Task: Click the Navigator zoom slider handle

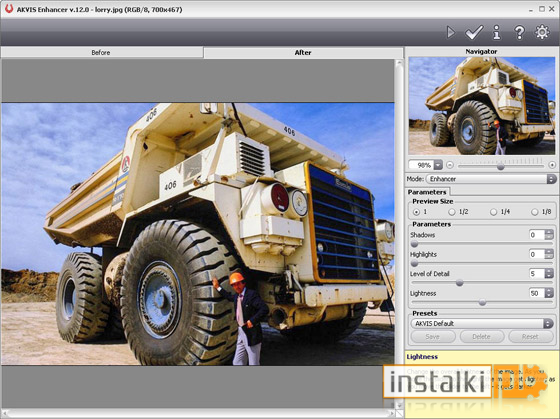Action: click(x=501, y=167)
